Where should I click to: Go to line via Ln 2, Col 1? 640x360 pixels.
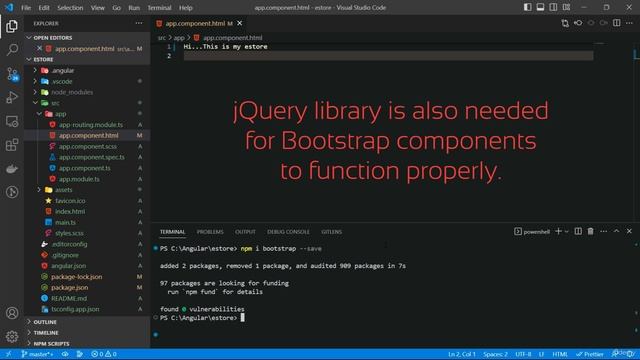click(462, 354)
